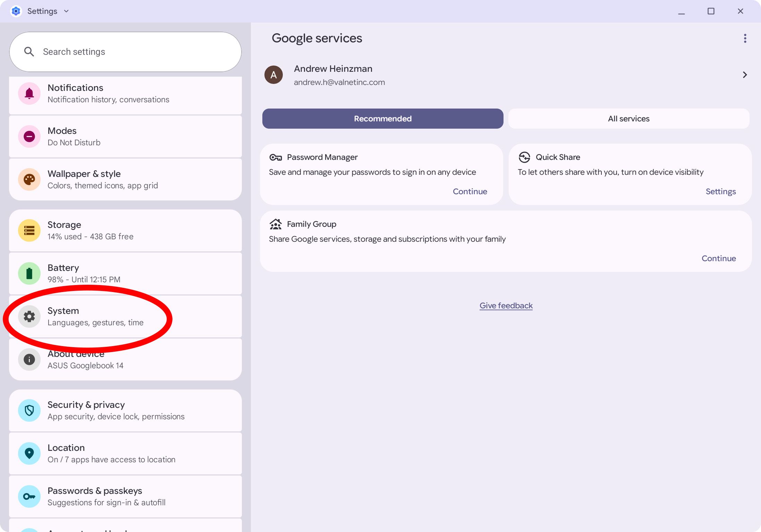Click the Give feedback link
This screenshot has height=532, width=761.
[x=506, y=306]
